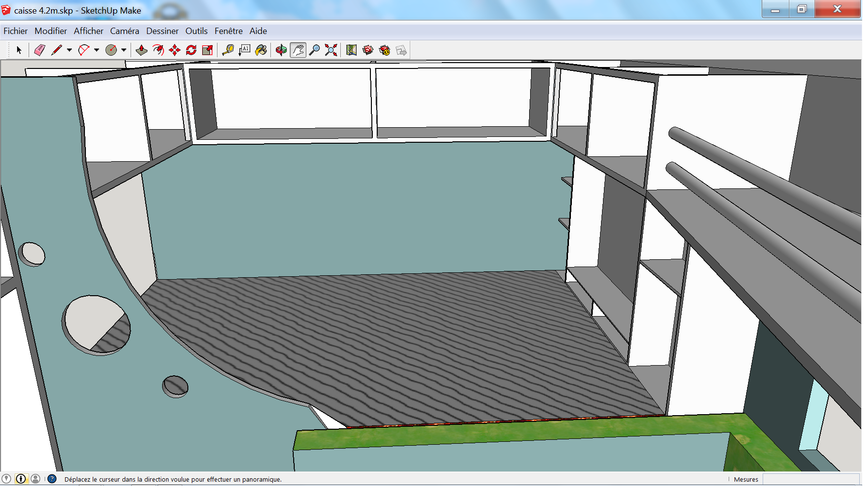Click the Zoom Extents icon
This screenshot has height=503, width=868.
(x=331, y=50)
